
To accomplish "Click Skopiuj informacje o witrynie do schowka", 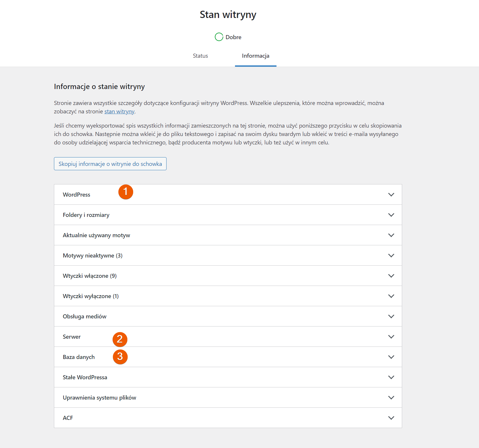I will coord(110,164).
